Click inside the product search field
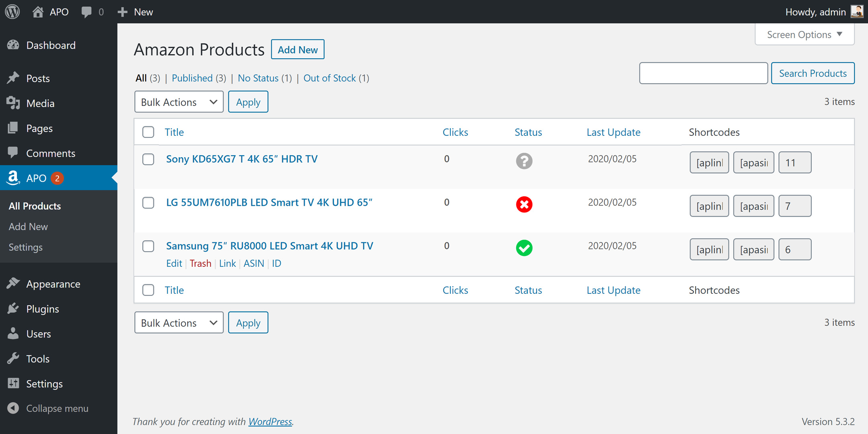Screen dimensions: 868x434 [703, 73]
